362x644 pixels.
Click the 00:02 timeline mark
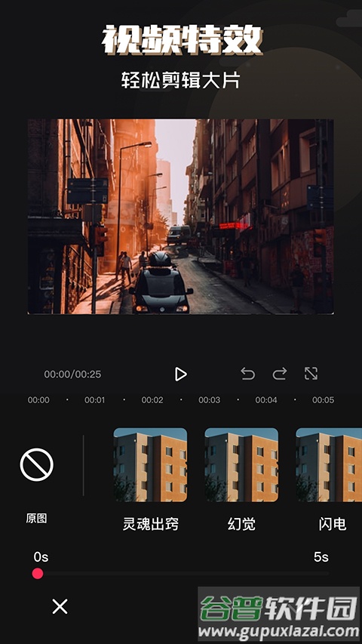point(152,400)
